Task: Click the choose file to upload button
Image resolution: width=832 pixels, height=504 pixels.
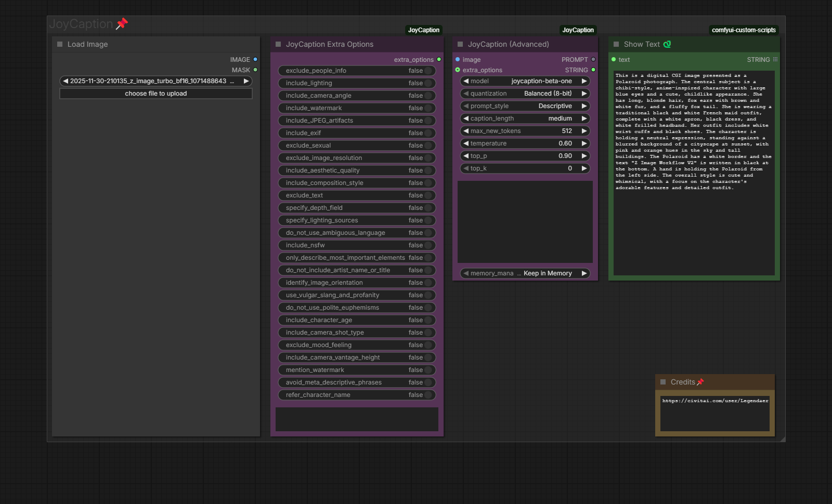Action: point(156,94)
